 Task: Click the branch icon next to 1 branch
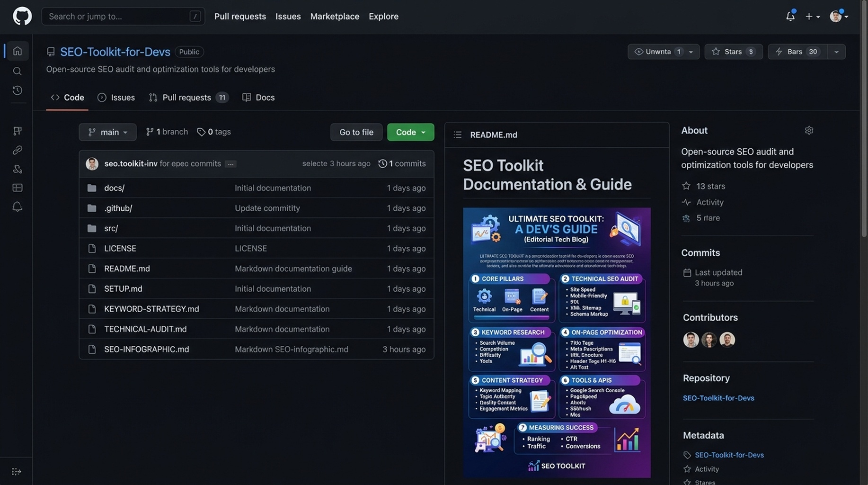(150, 132)
